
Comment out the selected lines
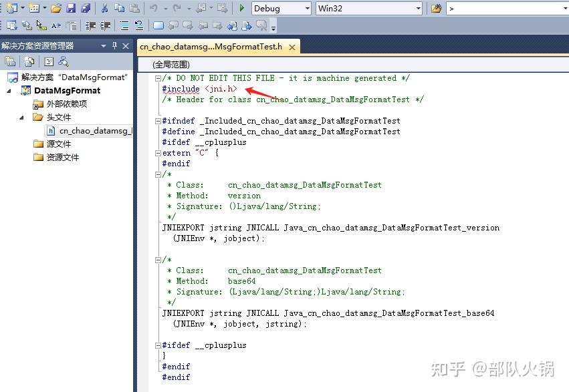(124, 25)
